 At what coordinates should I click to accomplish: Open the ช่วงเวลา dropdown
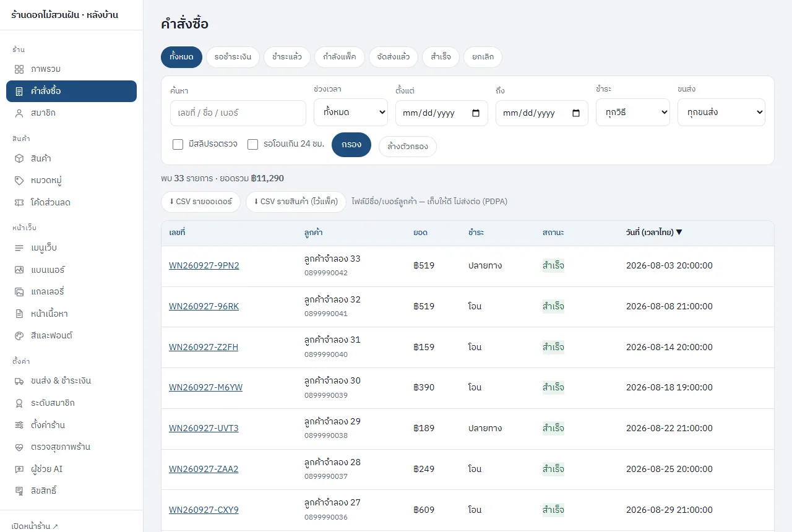coord(351,113)
